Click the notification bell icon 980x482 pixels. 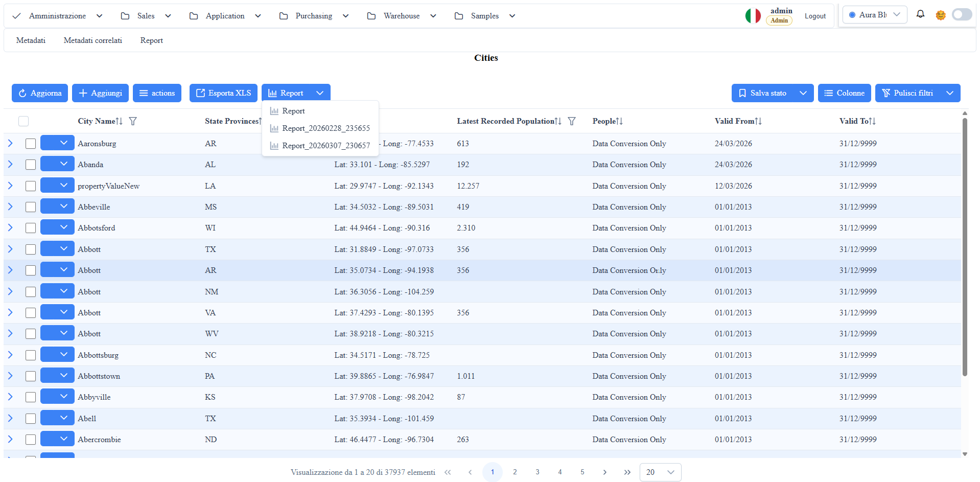pos(920,14)
